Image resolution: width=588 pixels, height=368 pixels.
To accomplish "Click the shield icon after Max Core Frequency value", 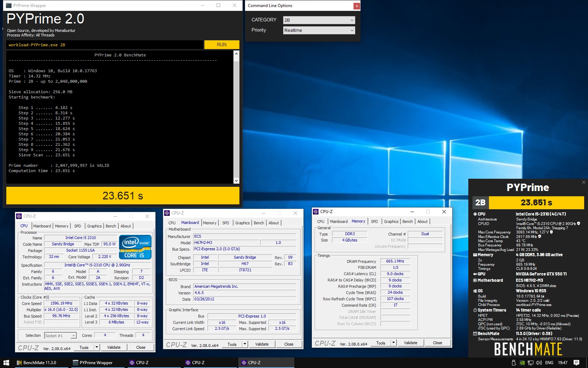I will pos(552,232).
